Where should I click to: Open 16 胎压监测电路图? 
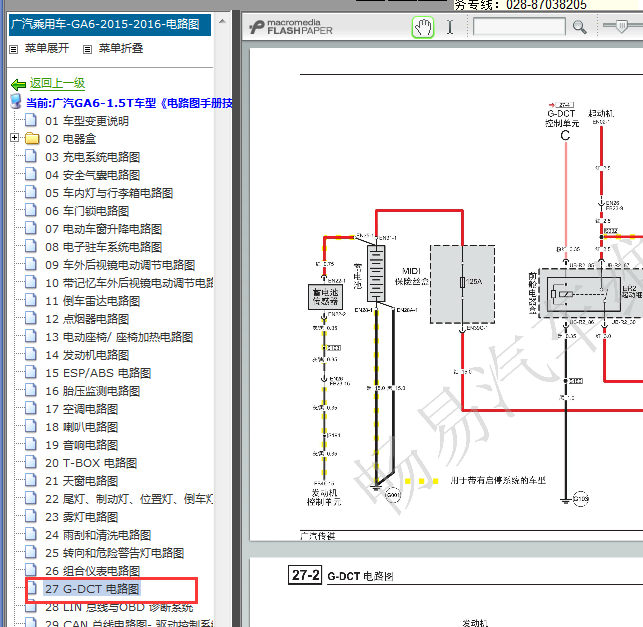[93, 391]
